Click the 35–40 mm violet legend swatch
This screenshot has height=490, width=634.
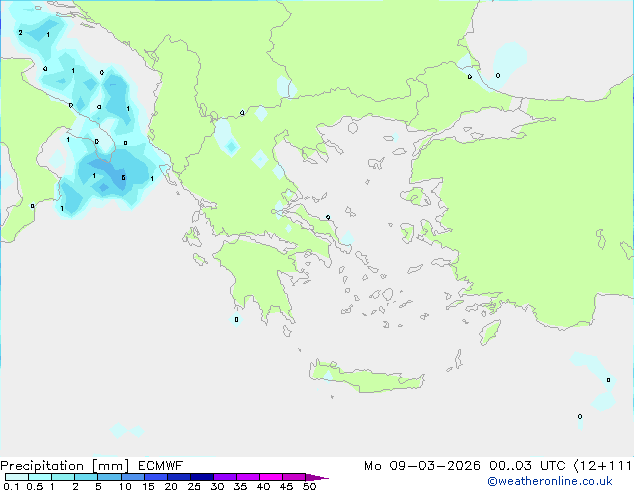click(247, 477)
